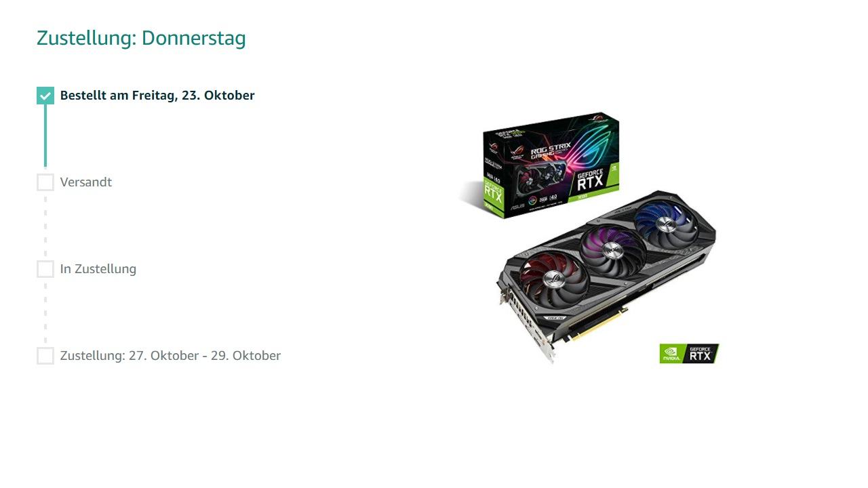Viewport: 868px width, 488px height.
Task: Select Zustellung: 27. Oktober - 29. Oktober text
Action: pyautogui.click(x=170, y=356)
